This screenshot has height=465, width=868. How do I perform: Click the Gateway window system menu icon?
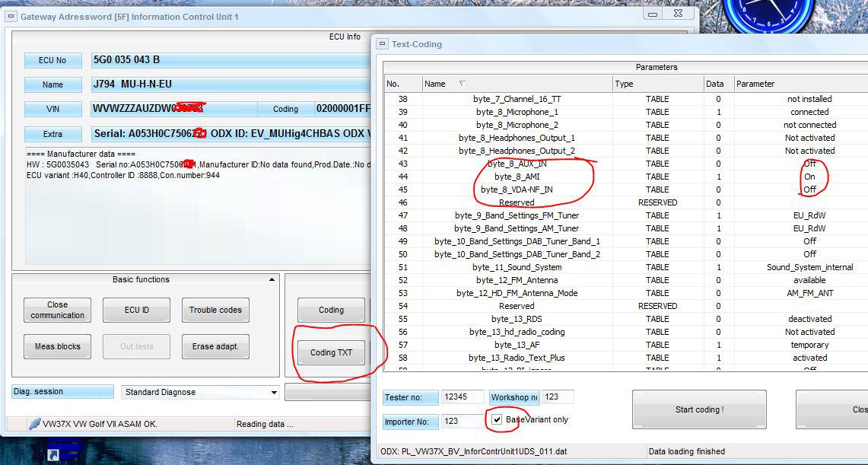[10, 17]
